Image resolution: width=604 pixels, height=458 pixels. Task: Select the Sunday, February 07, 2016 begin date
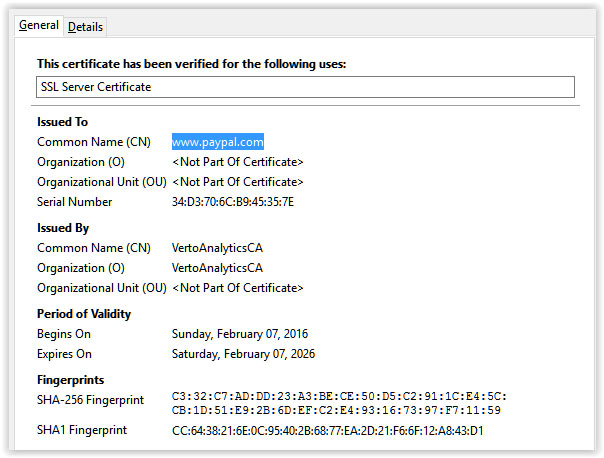click(240, 334)
